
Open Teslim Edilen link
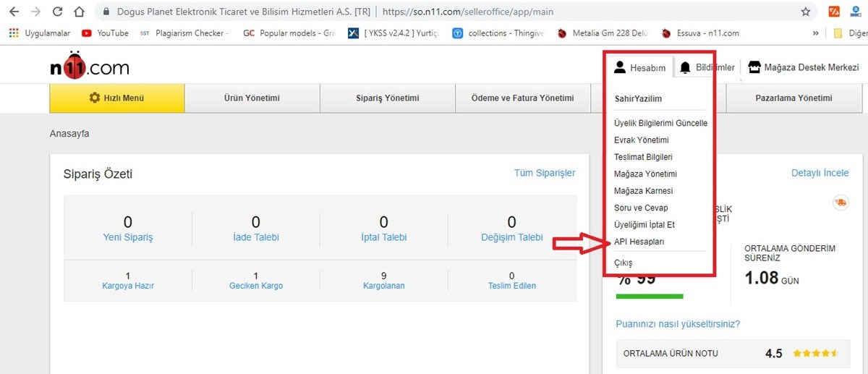click(x=512, y=286)
